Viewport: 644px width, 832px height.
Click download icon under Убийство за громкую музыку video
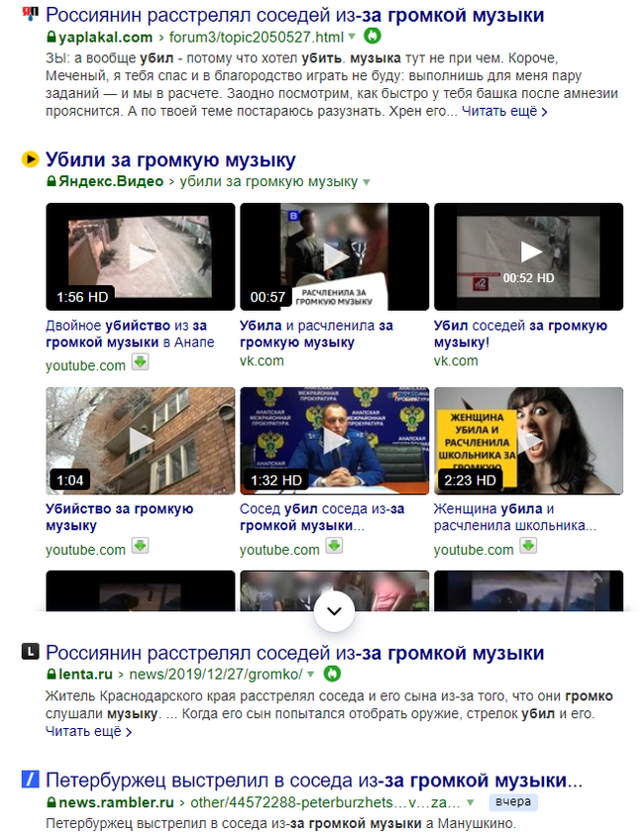140,547
